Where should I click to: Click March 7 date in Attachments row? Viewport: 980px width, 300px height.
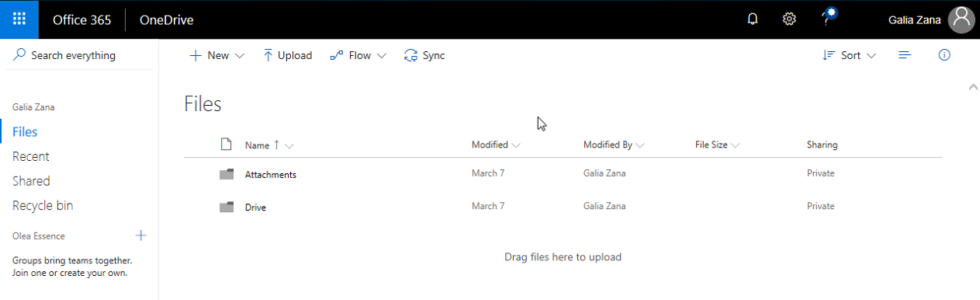[488, 173]
